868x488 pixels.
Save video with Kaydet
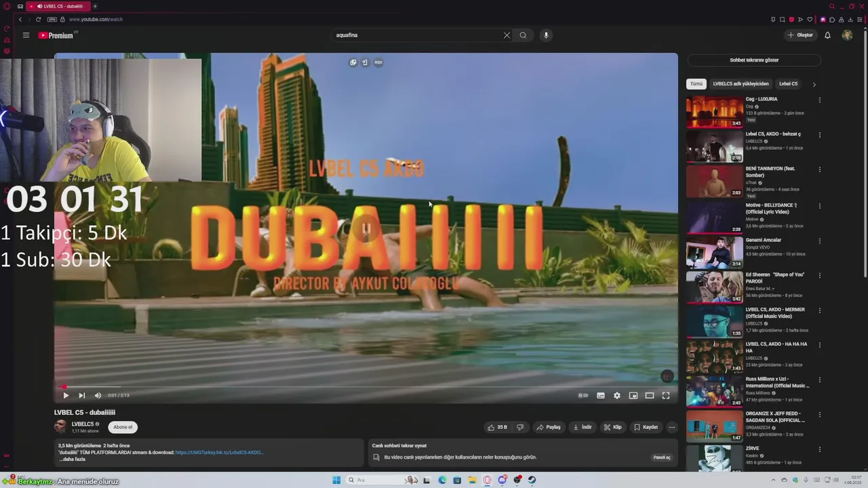coord(646,427)
